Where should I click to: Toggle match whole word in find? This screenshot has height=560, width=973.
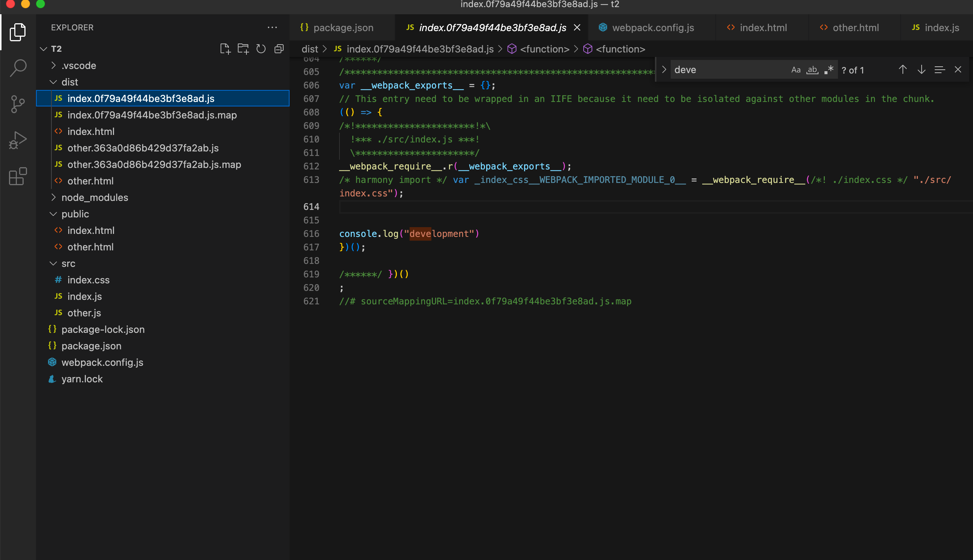point(812,70)
